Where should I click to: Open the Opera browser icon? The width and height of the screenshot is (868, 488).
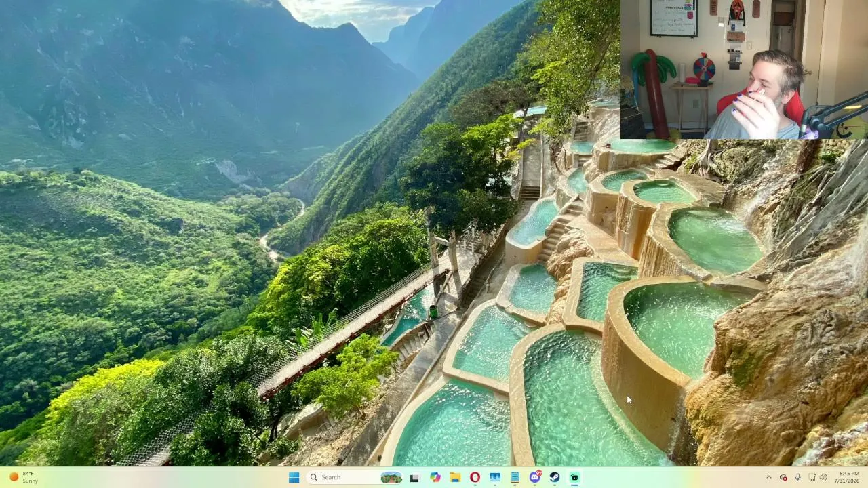475,477
